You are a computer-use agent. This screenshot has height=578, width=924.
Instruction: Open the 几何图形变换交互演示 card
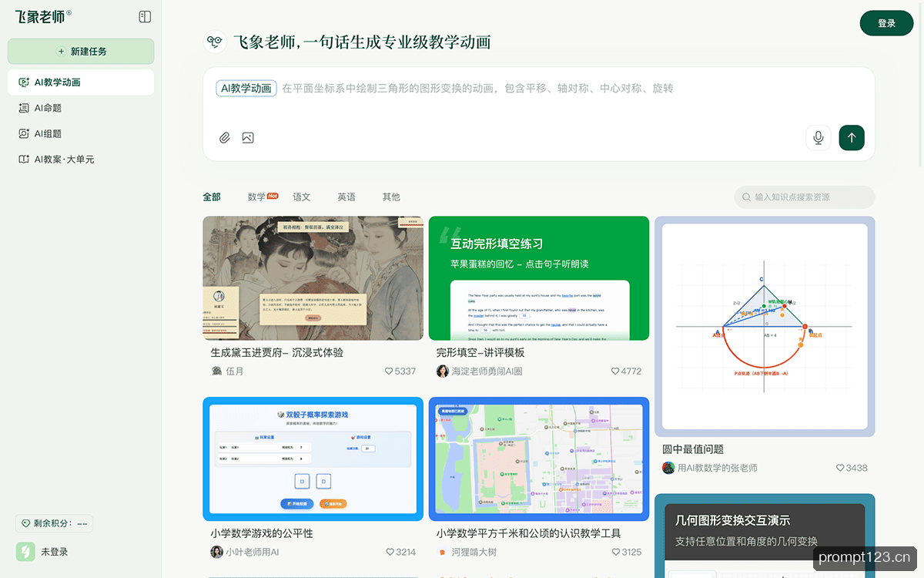coord(765,536)
